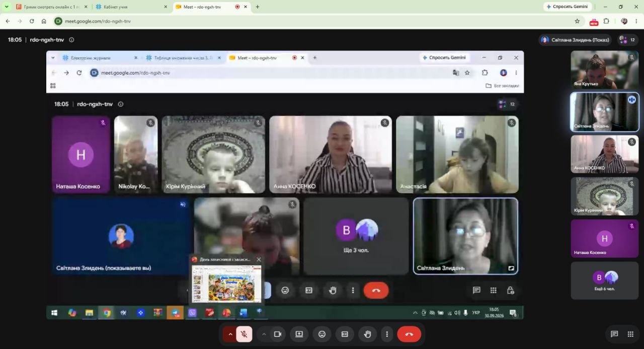Select Світлана Злидень's sidebar video tile
644x349 pixels.
604,112
